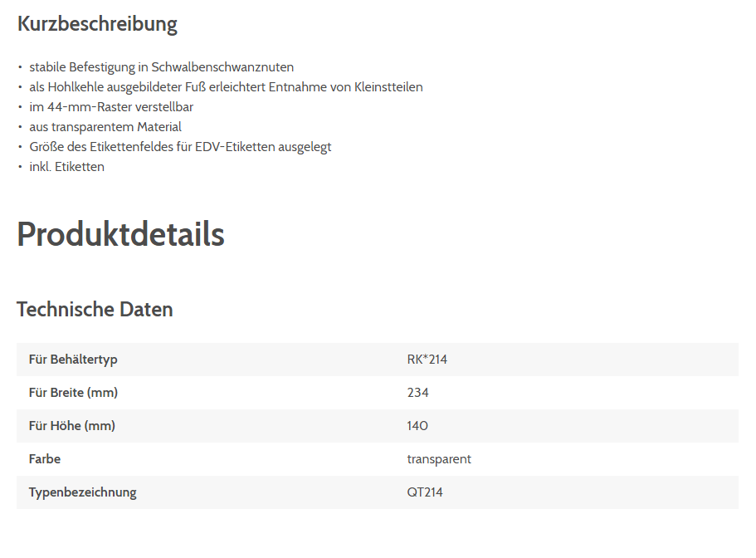
Task: Select the width value 234
Action: [x=418, y=393]
